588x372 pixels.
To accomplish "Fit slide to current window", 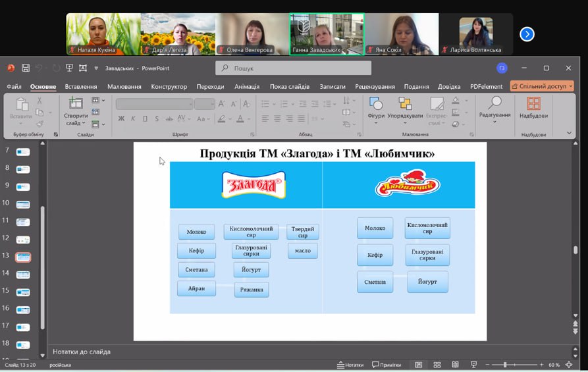I will (x=569, y=365).
